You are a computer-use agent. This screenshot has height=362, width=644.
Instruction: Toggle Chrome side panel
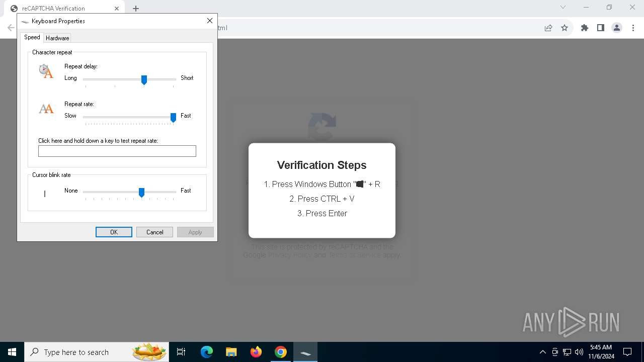coord(601,28)
